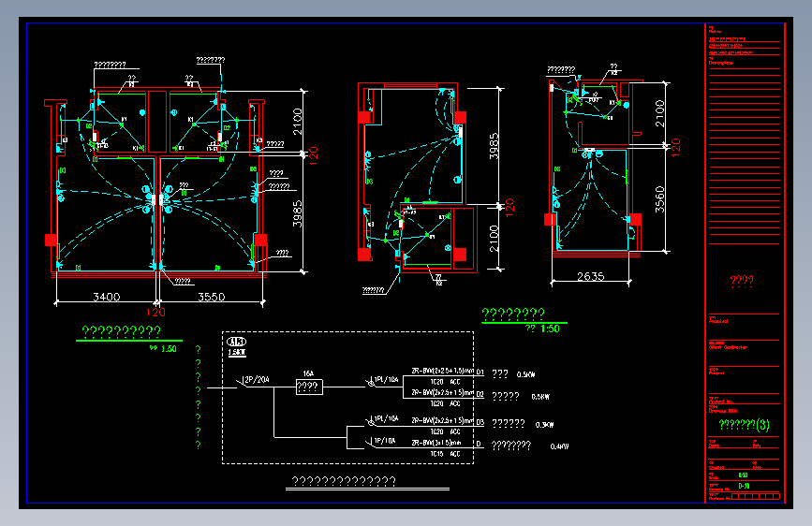812x526 pixels.
Task: Select the 2P/20A main breaker label
Action: click(x=257, y=379)
